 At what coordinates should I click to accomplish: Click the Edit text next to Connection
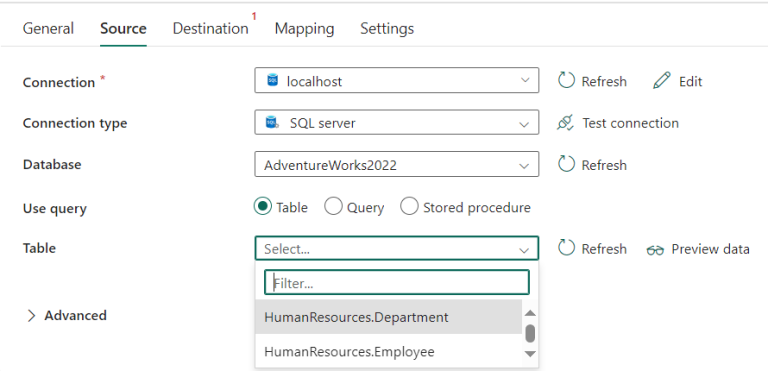(x=691, y=81)
